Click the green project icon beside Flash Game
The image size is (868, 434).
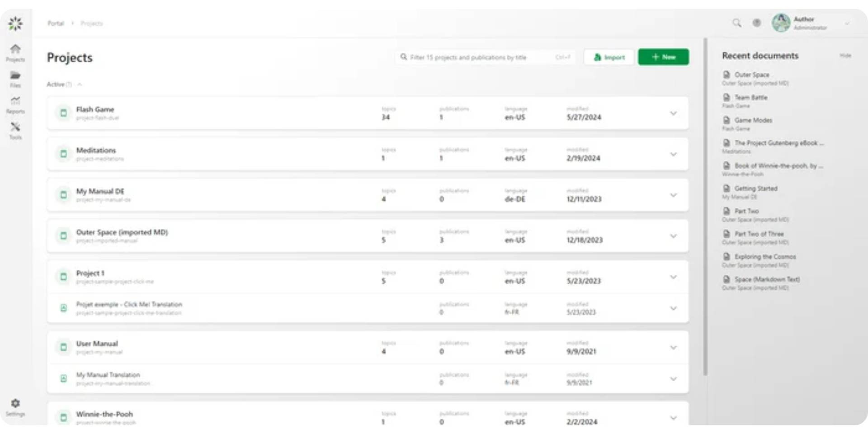click(x=63, y=113)
